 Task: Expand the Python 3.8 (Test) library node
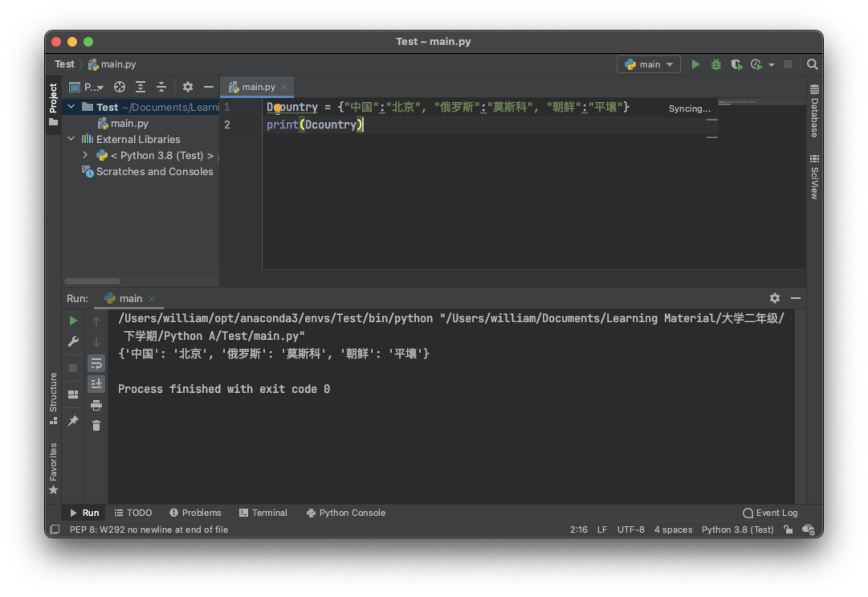[85, 155]
